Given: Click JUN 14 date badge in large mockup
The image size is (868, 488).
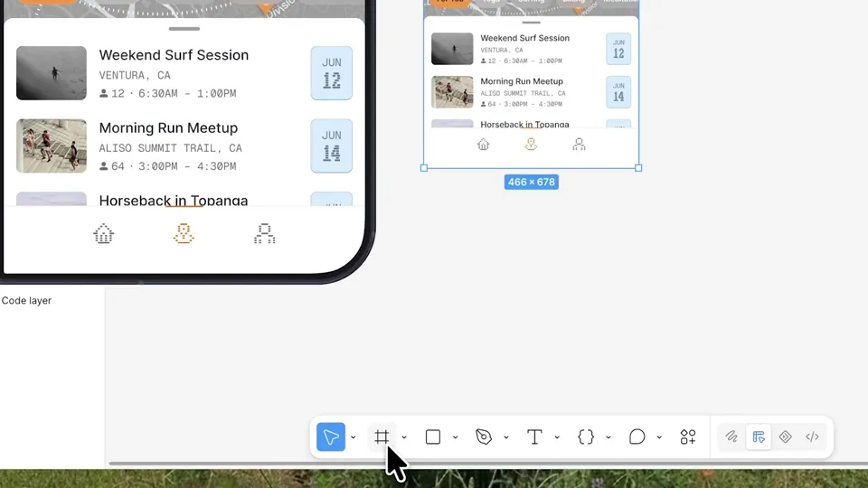Looking at the screenshot, I should point(332,146).
